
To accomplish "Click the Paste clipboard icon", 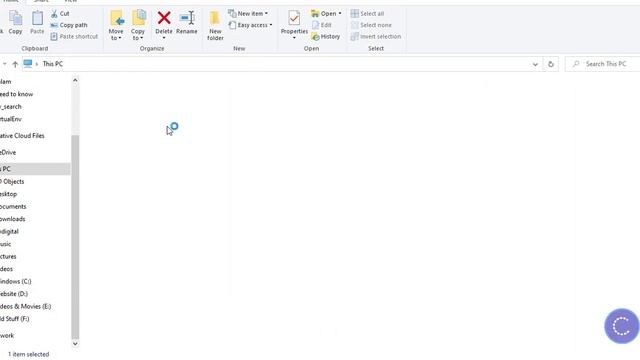I will (x=37, y=22).
